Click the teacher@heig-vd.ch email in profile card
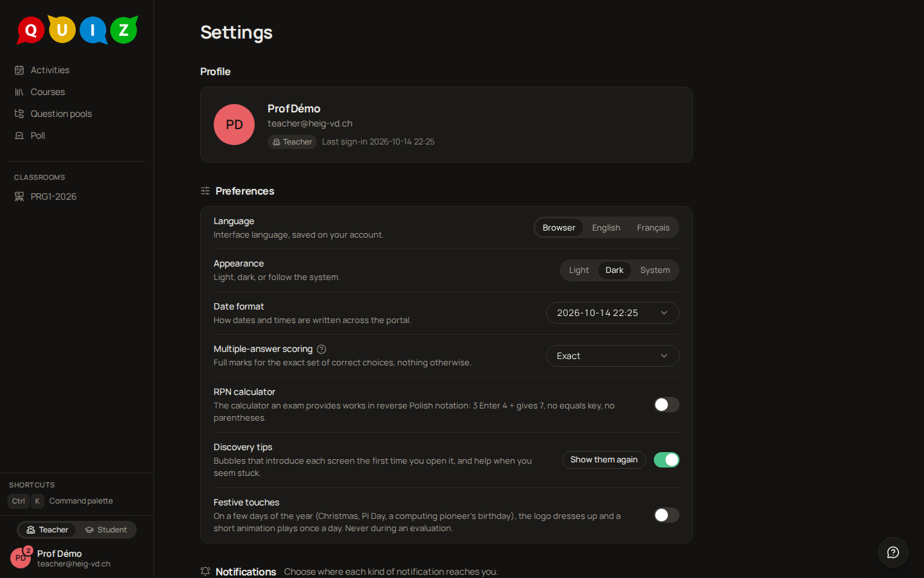Viewport: 924px width, 578px height. point(310,123)
